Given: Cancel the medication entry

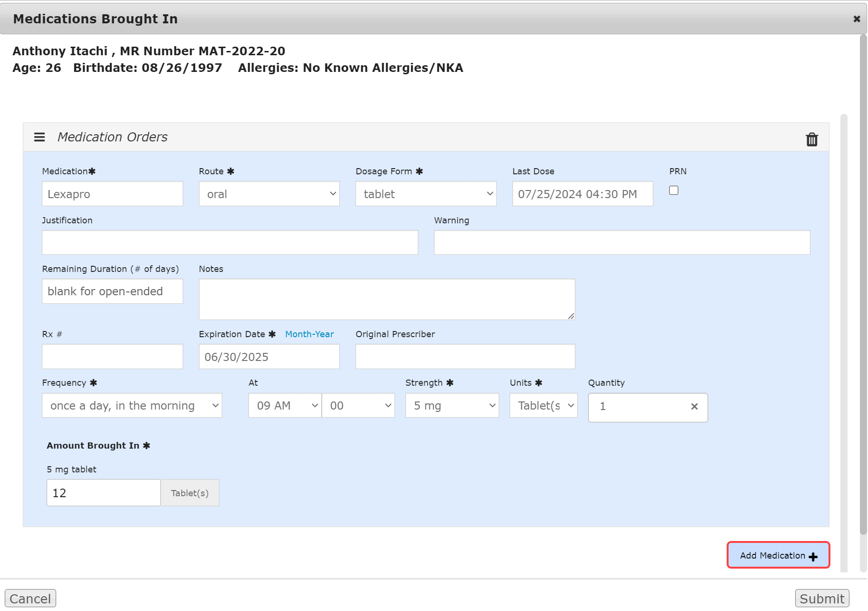Looking at the screenshot, I should point(30,599).
